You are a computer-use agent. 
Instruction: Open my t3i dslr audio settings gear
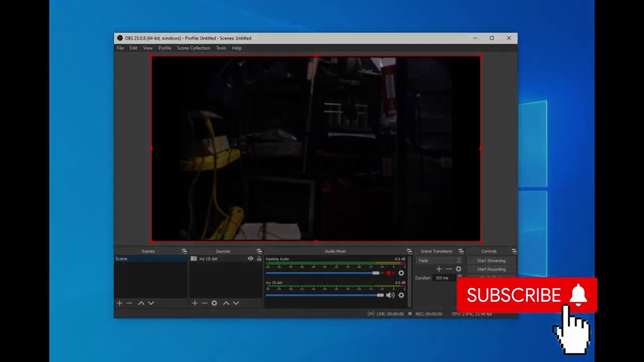point(401,295)
